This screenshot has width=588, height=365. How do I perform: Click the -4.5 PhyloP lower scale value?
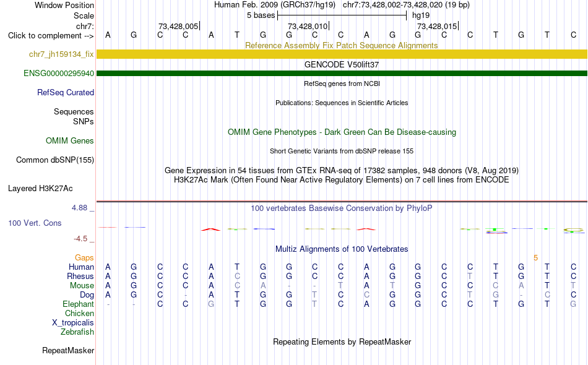pyautogui.click(x=80, y=238)
